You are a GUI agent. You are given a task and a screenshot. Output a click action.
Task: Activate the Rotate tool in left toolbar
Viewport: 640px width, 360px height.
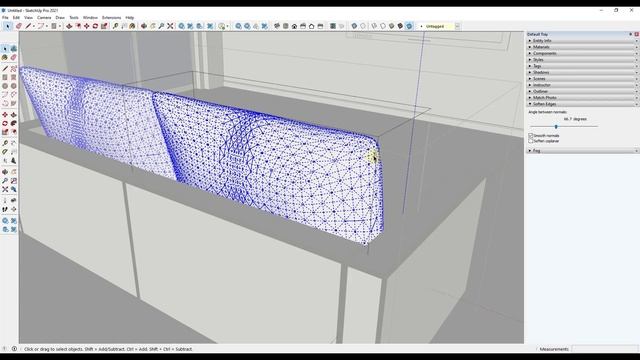[5, 123]
